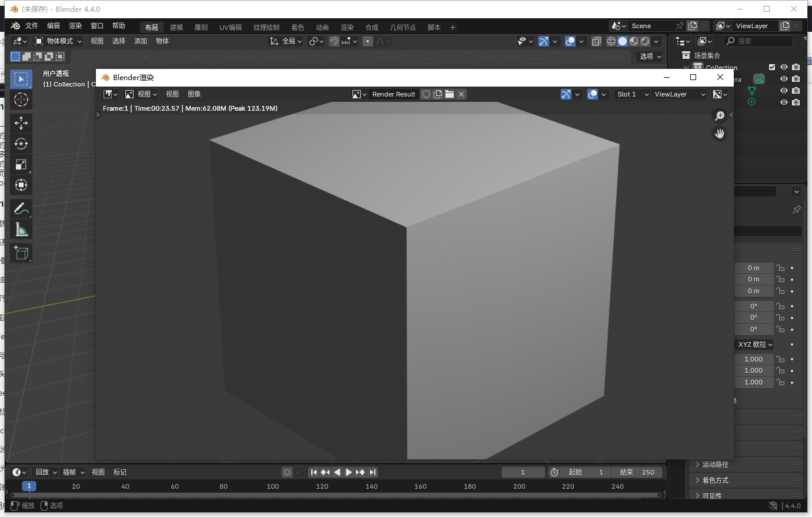Toggle the Collection checkbox in the outliner

[772, 67]
